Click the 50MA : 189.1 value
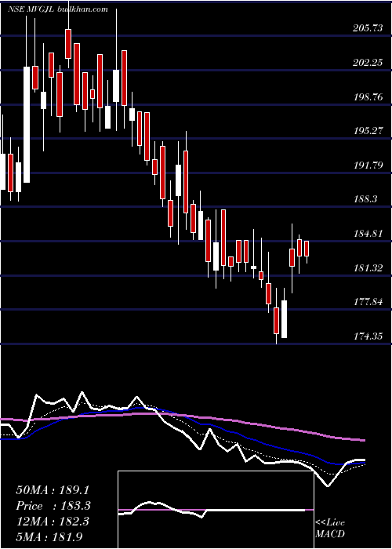Screen dimensions: 392x549 pos(53,490)
